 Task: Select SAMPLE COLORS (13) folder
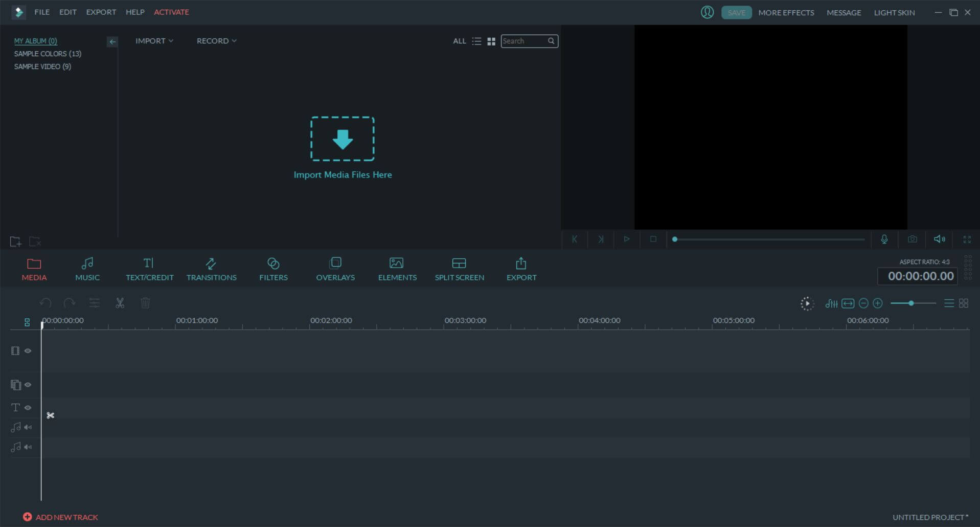[48, 54]
